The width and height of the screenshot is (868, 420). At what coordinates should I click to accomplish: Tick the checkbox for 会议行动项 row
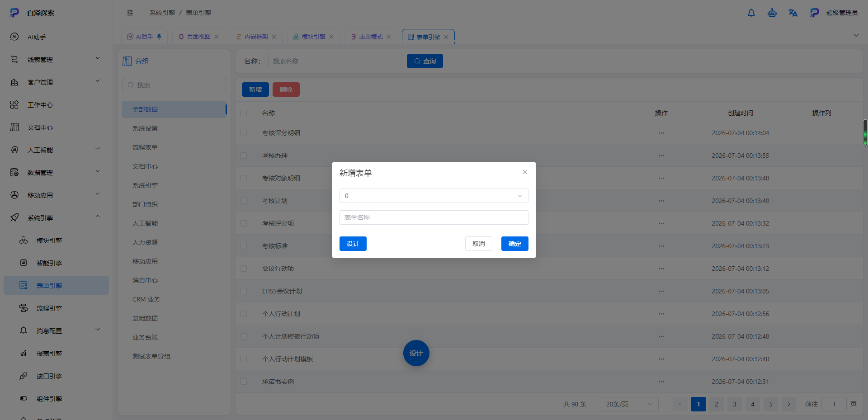(x=244, y=269)
